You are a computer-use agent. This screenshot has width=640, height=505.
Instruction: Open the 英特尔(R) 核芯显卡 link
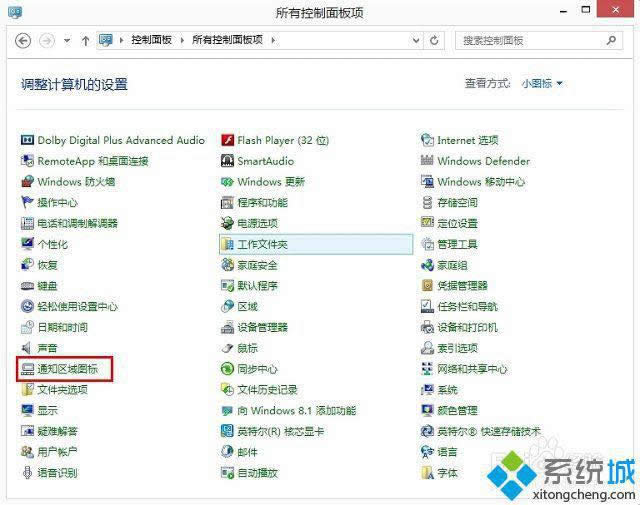(x=281, y=432)
